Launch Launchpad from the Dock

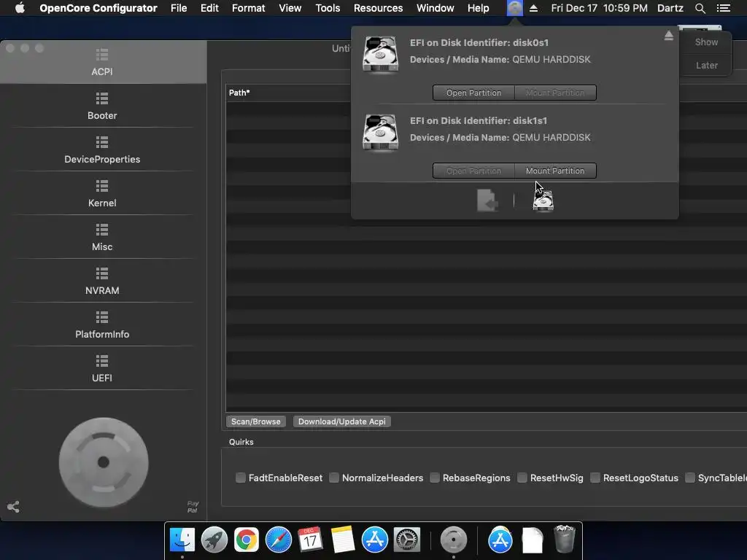coord(214,540)
